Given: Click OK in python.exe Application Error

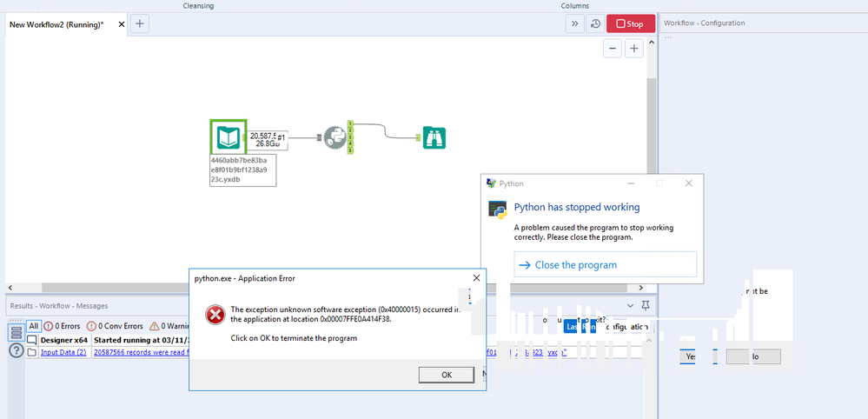Looking at the screenshot, I should coord(447,375).
